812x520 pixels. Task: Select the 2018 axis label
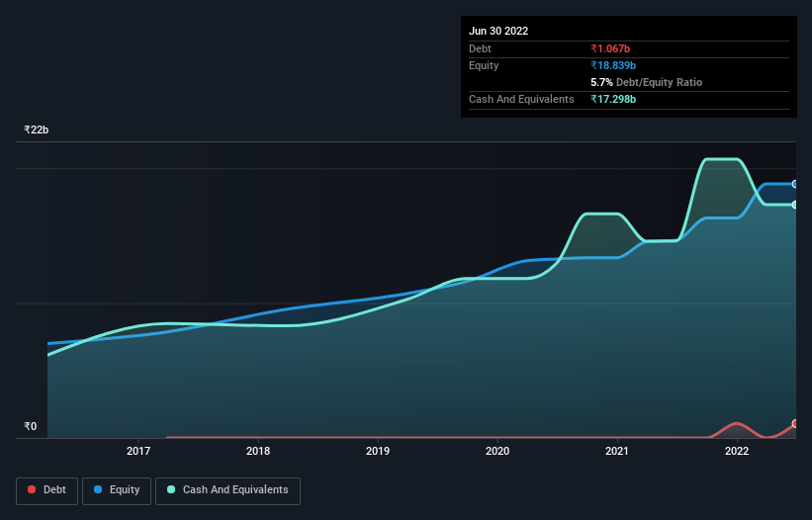click(258, 451)
